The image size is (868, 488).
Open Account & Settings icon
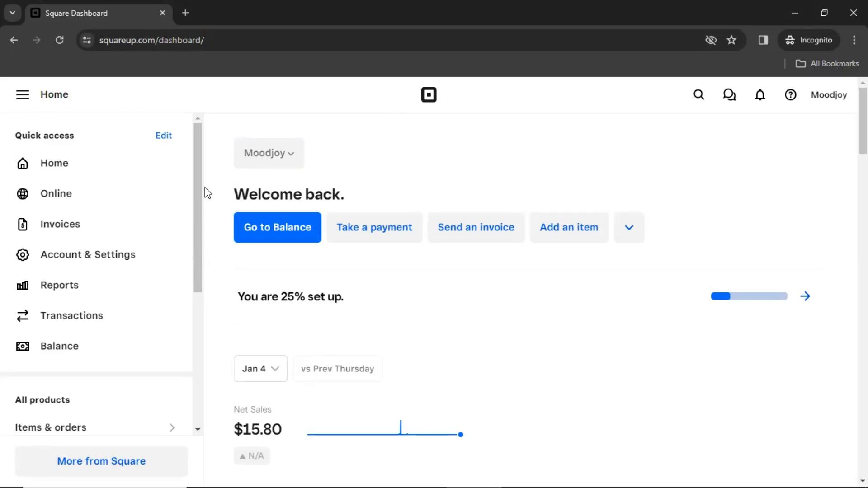[23, 254]
